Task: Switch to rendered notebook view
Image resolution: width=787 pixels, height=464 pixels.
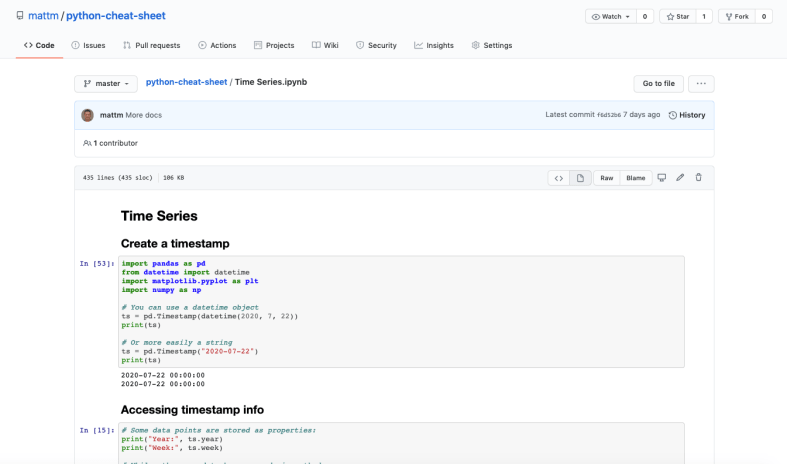Action: (580, 178)
